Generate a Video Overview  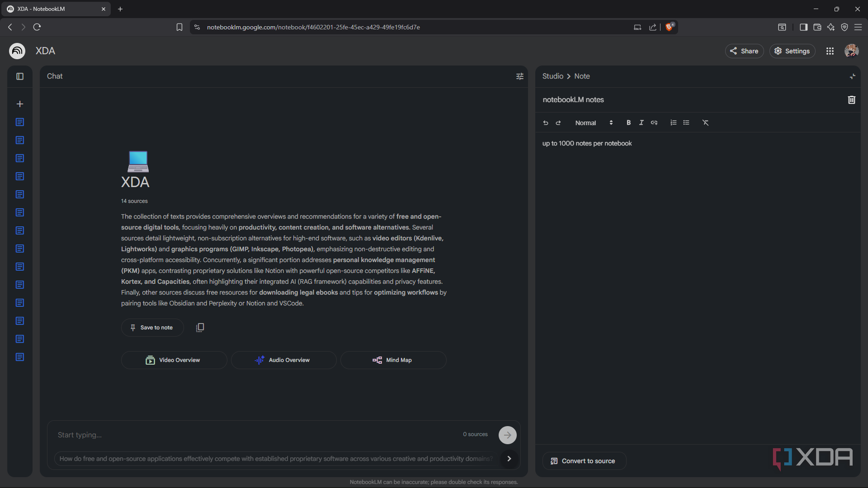[174, 360]
